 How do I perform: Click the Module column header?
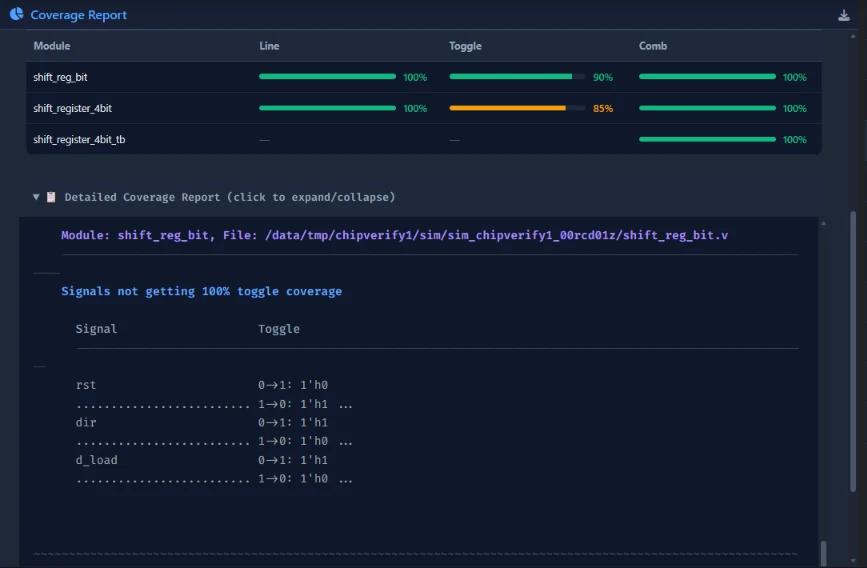pos(52,46)
